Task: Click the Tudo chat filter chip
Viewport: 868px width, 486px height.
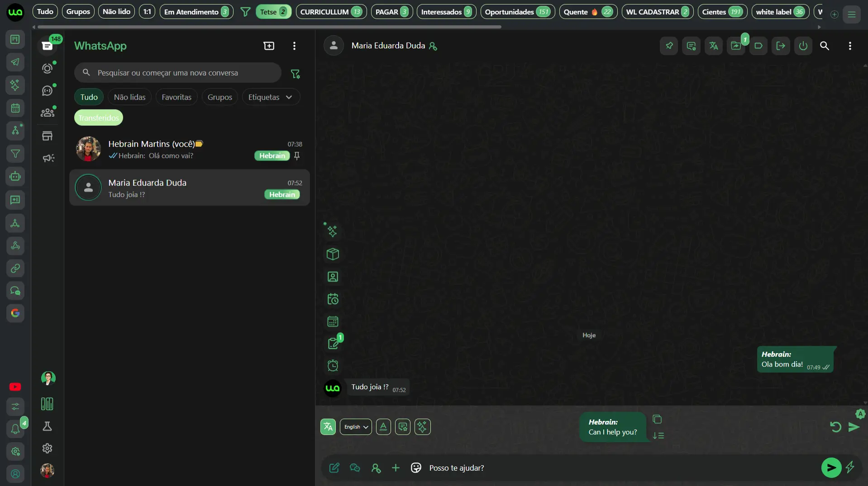Action: tap(89, 97)
